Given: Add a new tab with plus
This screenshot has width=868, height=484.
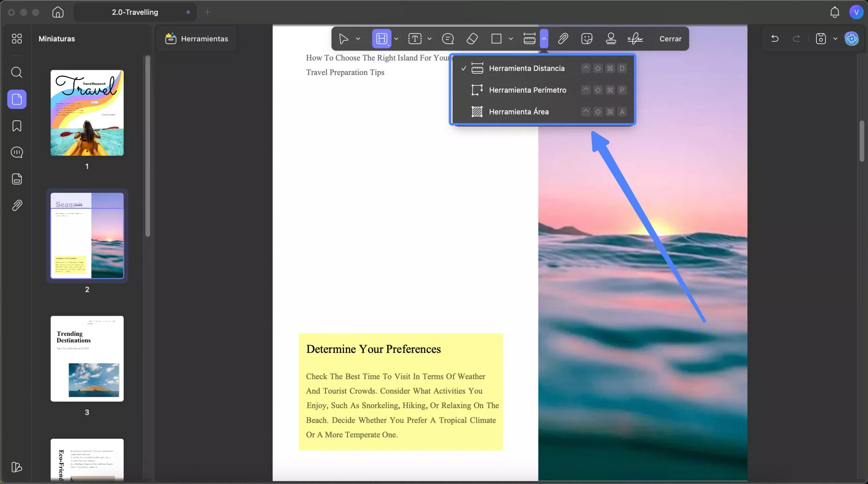Looking at the screenshot, I should [x=208, y=12].
